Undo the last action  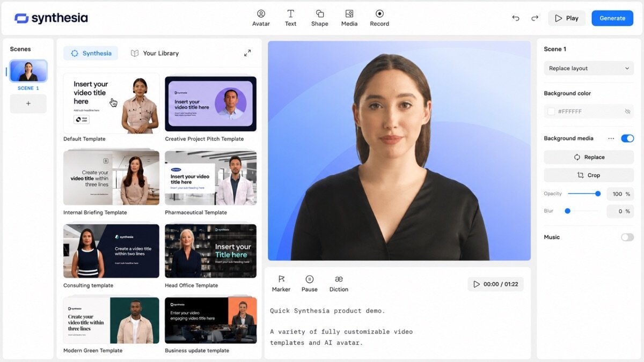coord(516,18)
